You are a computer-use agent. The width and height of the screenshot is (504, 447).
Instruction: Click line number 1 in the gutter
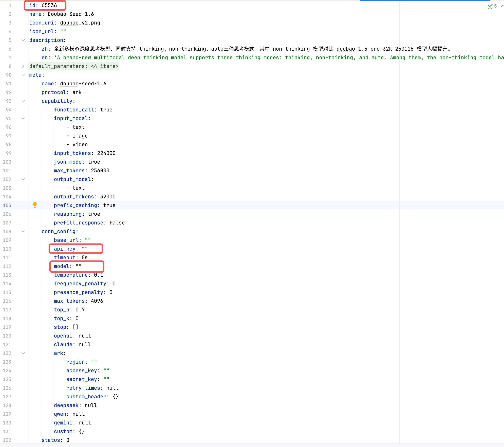10,5
